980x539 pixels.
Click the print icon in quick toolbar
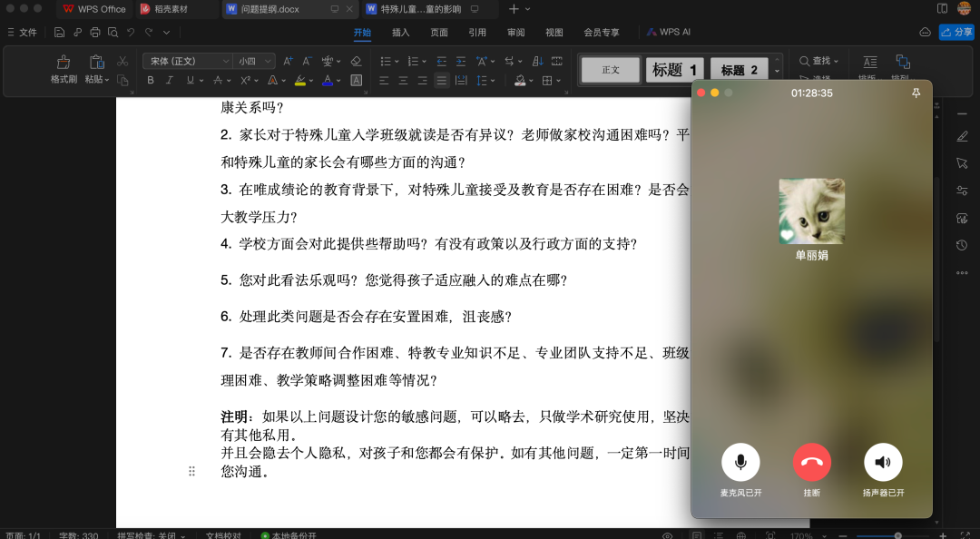pyautogui.click(x=94, y=33)
